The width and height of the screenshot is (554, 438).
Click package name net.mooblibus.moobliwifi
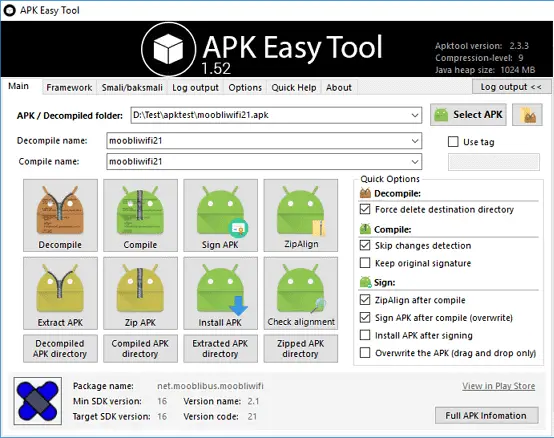[210, 386]
